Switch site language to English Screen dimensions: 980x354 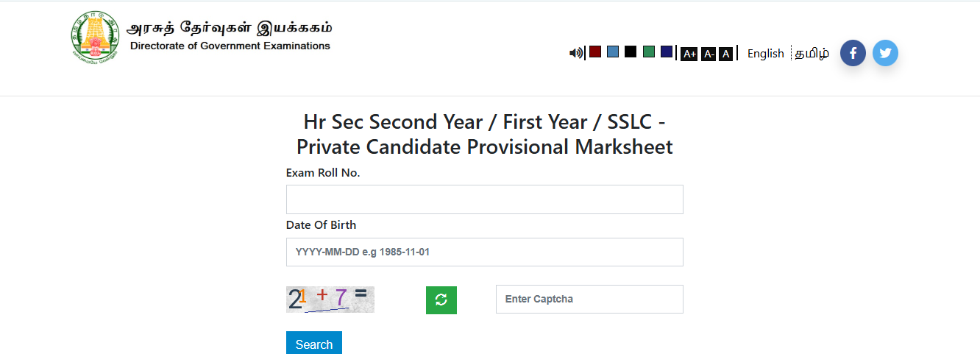pos(765,53)
